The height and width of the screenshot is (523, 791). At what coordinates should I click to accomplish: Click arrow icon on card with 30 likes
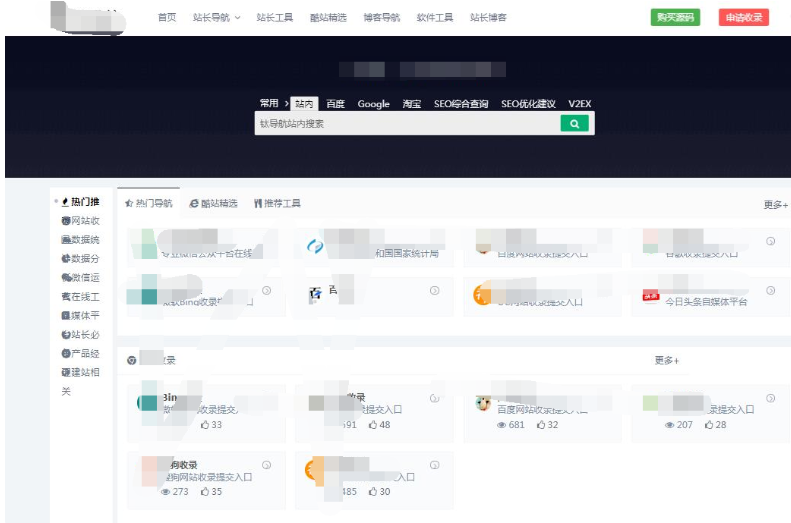(x=434, y=465)
